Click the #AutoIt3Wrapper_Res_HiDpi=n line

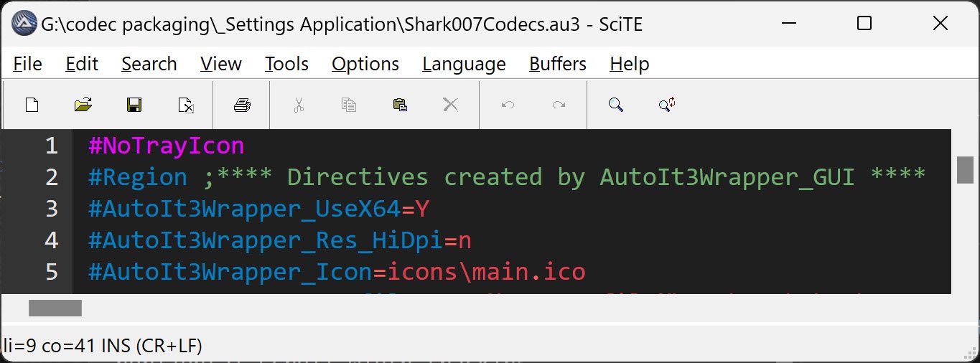[280, 240]
